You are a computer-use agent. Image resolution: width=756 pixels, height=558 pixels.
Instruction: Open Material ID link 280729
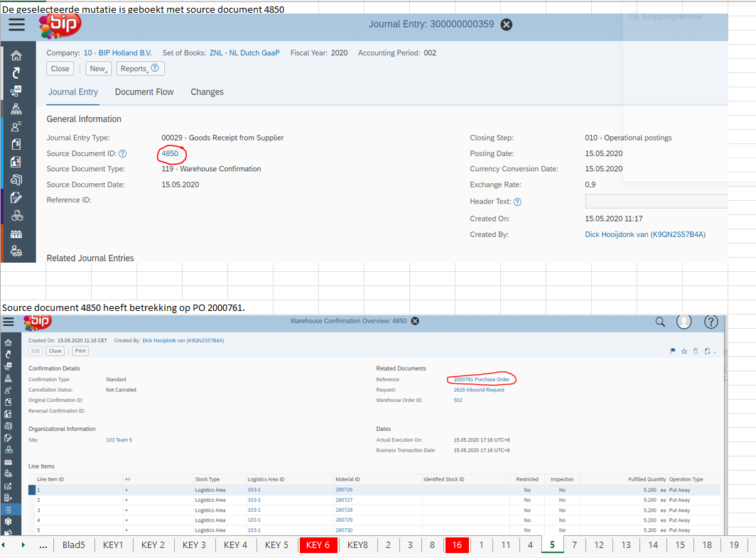pos(344,520)
